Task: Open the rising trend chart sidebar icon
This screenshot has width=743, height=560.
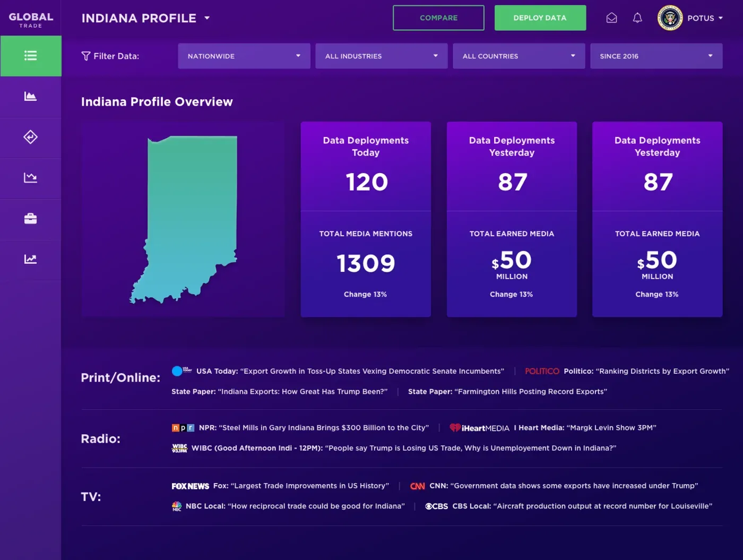Action: 31,259
